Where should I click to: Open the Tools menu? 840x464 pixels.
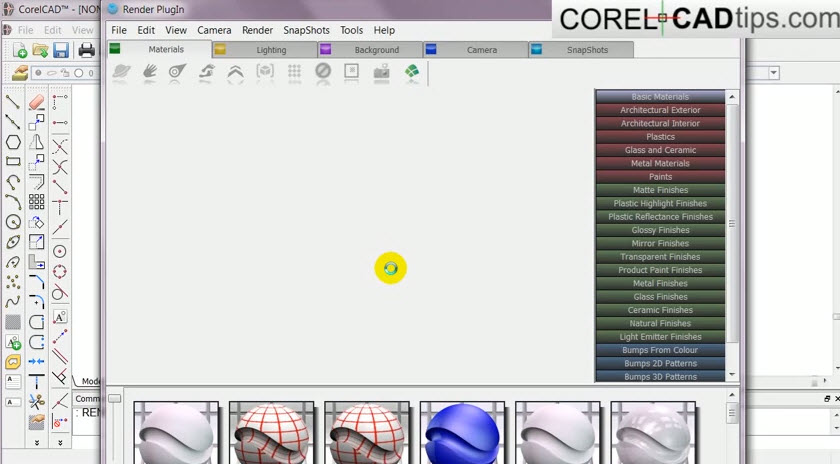coord(351,31)
